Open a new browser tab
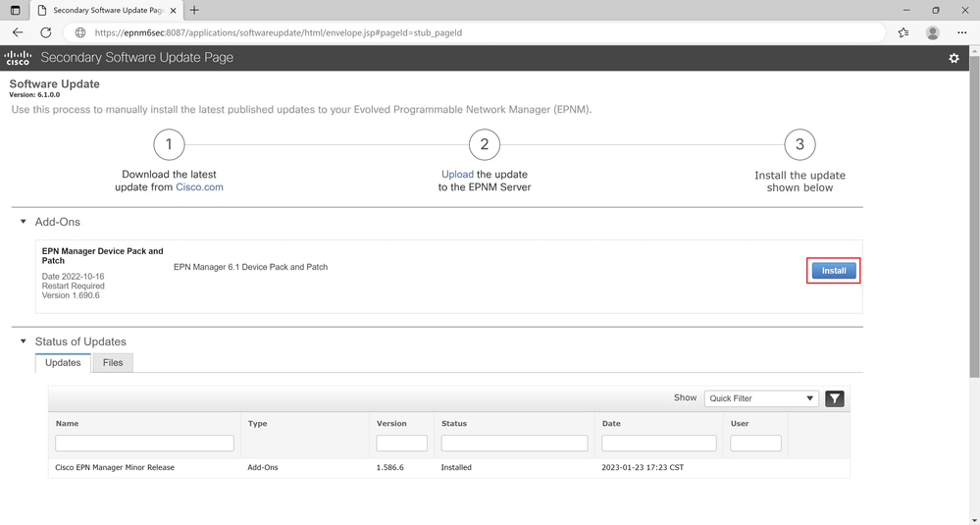The image size is (980, 525). click(x=194, y=10)
